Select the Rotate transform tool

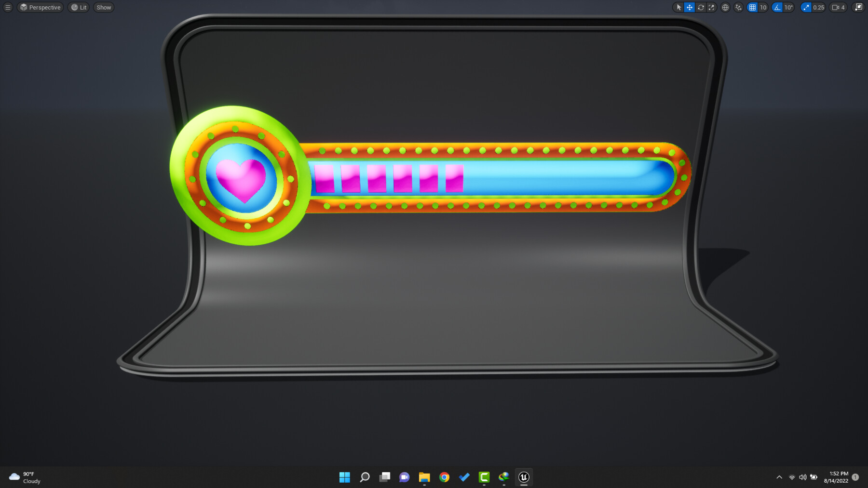pyautogui.click(x=701, y=7)
